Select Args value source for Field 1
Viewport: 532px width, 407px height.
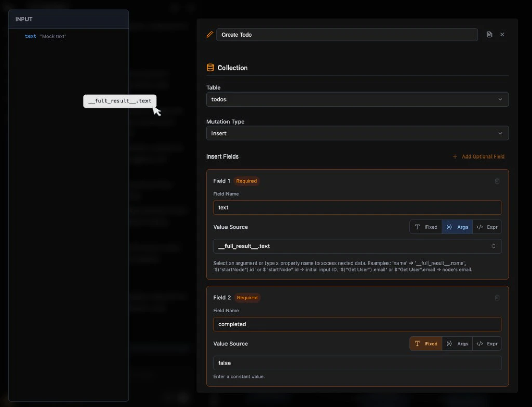click(457, 227)
